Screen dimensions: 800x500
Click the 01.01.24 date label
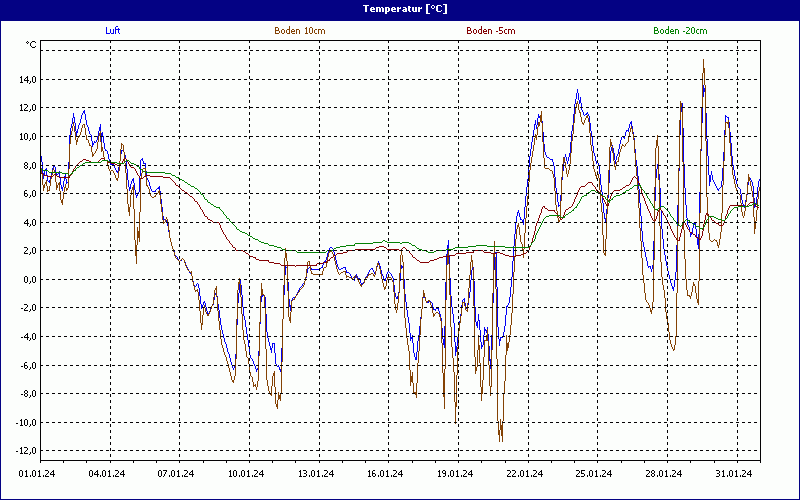(37, 474)
